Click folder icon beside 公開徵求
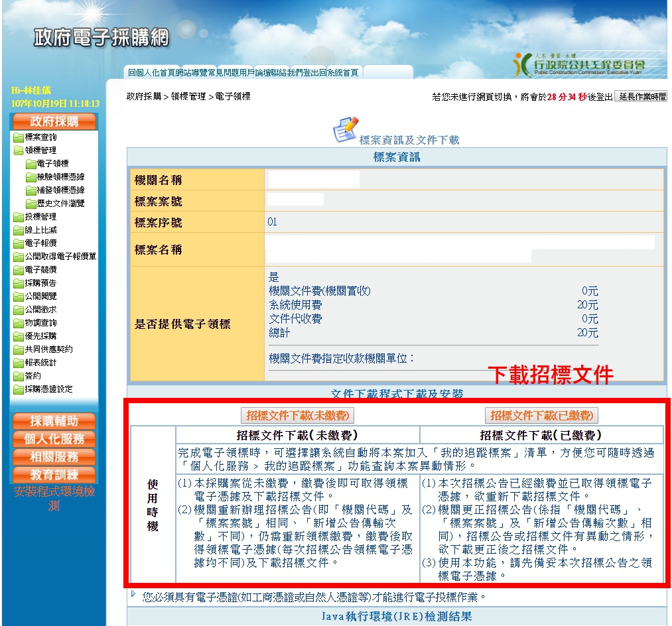Image resolution: width=672 pixels, height=626 pixels. coord(19,310)
